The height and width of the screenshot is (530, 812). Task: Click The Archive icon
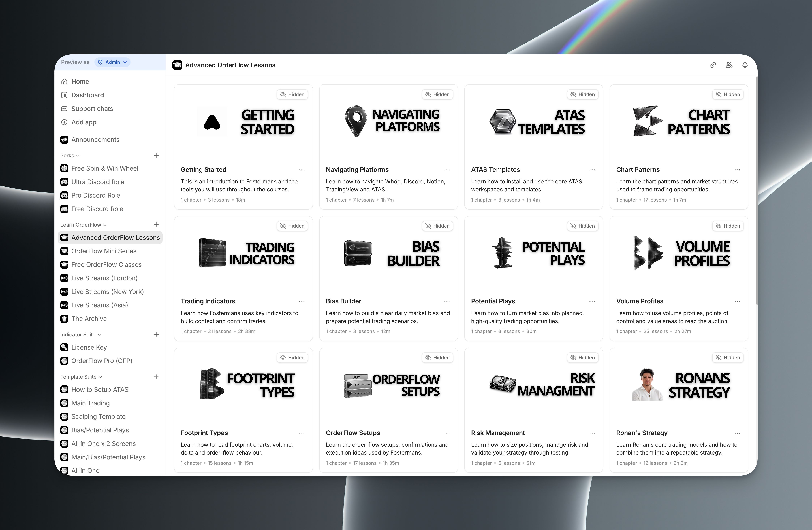tap(64, 319)
